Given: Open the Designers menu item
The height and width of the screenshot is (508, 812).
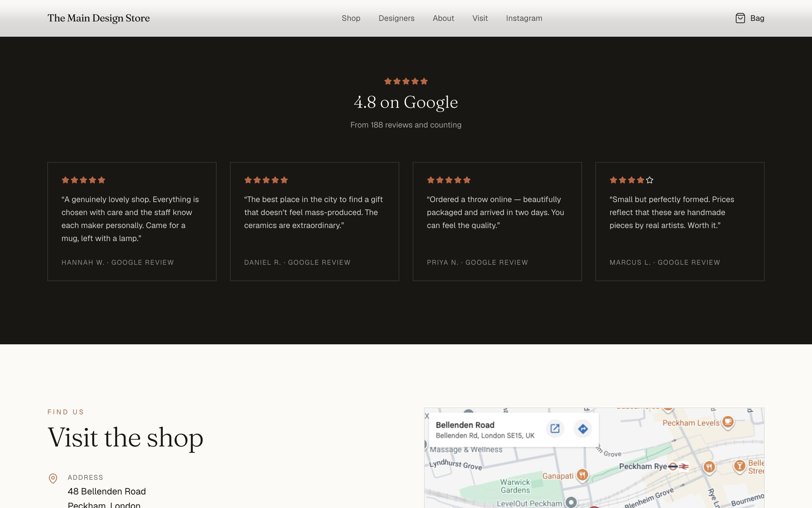Looking at the screenshot, I should point(396,18).
